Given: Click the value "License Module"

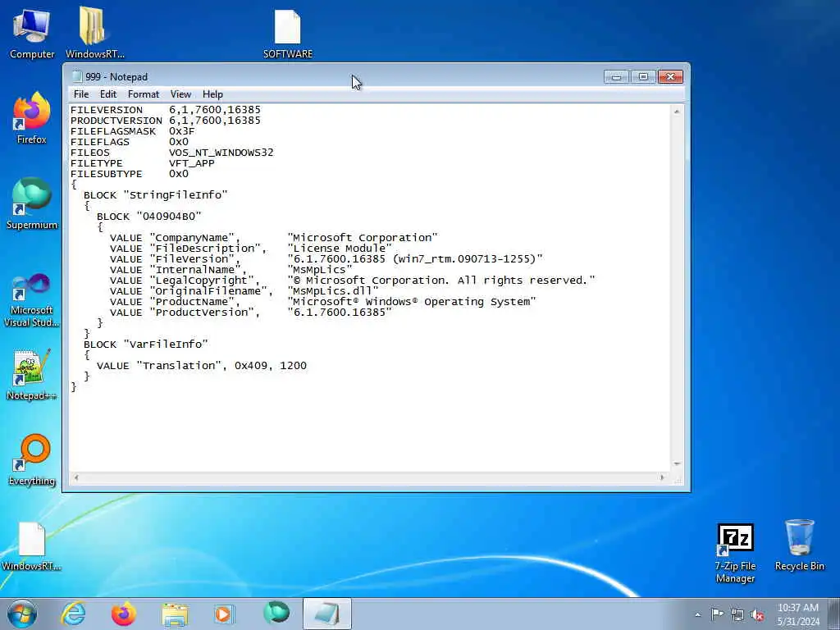Looking at the screenshot, I should (x=340, y=249).
